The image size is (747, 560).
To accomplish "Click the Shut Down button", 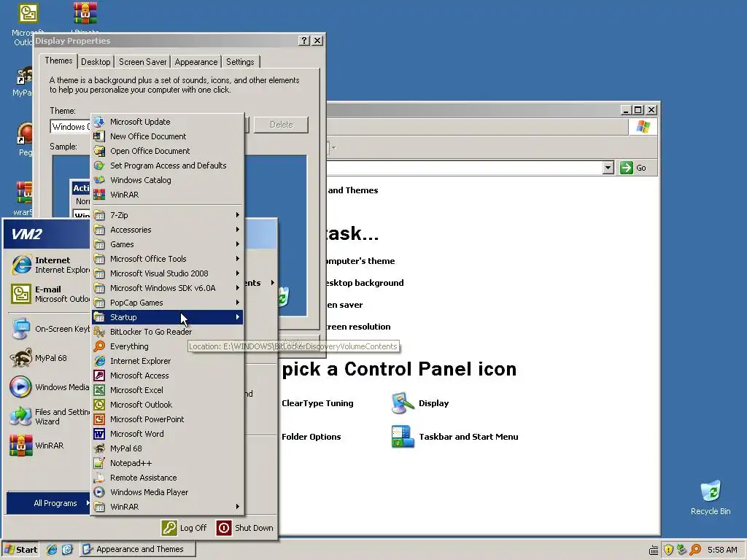I will click(x=245, y=528).
